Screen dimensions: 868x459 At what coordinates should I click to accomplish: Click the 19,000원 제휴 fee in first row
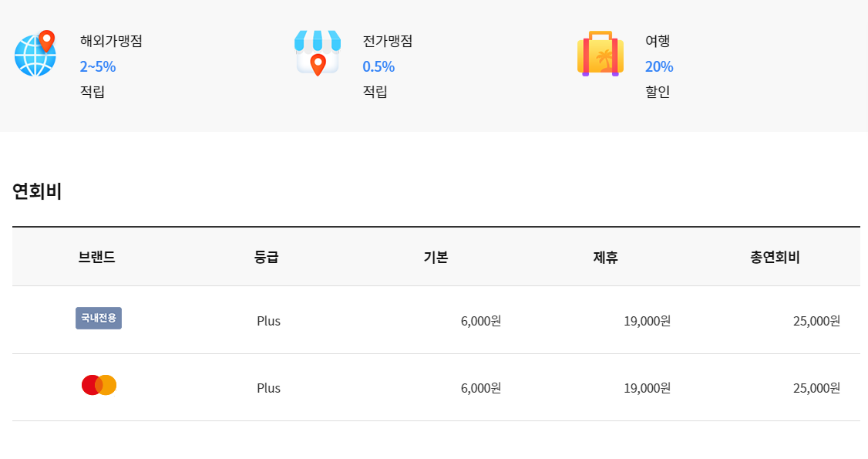[645, 320]
